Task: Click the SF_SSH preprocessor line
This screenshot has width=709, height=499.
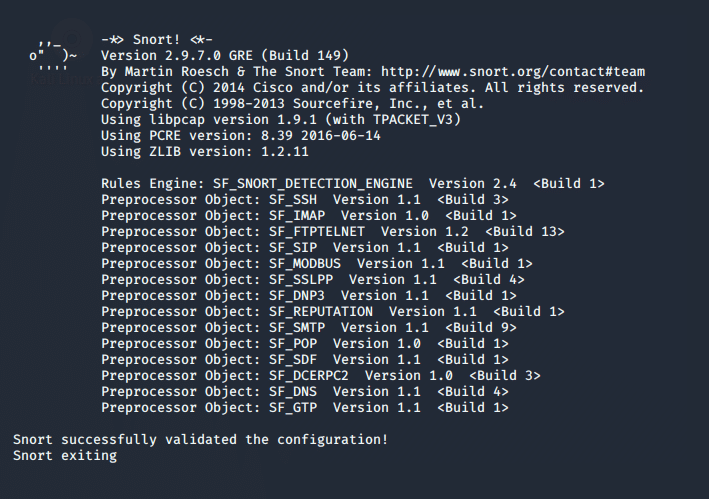Action: [x=304, y=200]
